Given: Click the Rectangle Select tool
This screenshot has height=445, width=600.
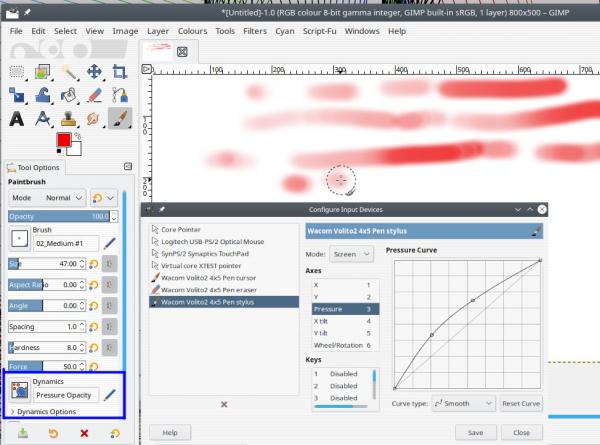Looking at the screenshot, I should point(16,72).
